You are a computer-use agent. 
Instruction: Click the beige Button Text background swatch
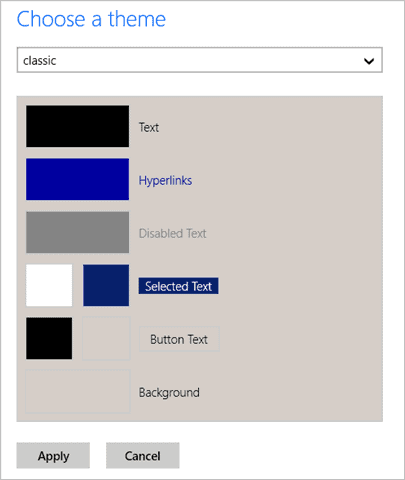106,338
